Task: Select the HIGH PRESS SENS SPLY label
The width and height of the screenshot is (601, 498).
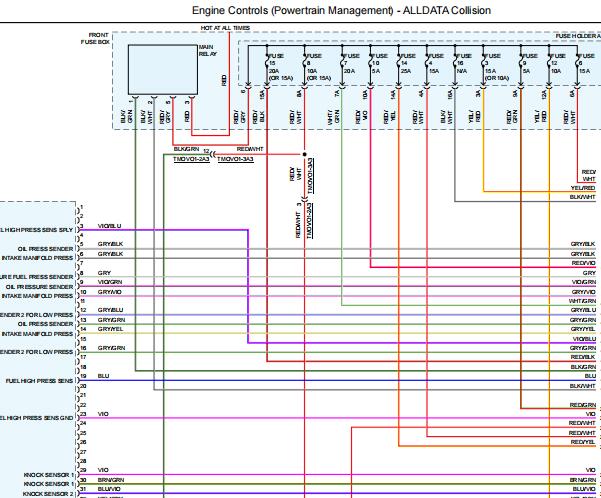Action: pos(36,230)
